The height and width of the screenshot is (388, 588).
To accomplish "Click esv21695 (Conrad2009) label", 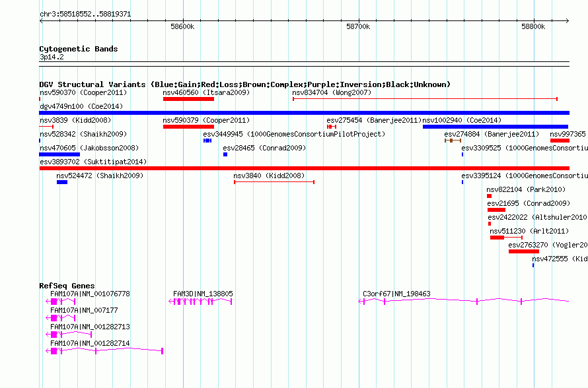I will pos(529,203).
